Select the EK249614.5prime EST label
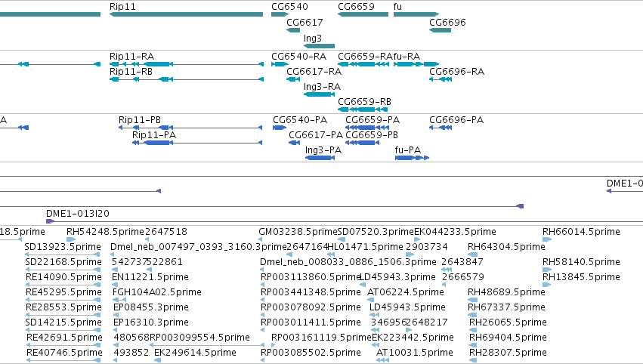Viewport: 643px width, 364px height. point(195,353)
